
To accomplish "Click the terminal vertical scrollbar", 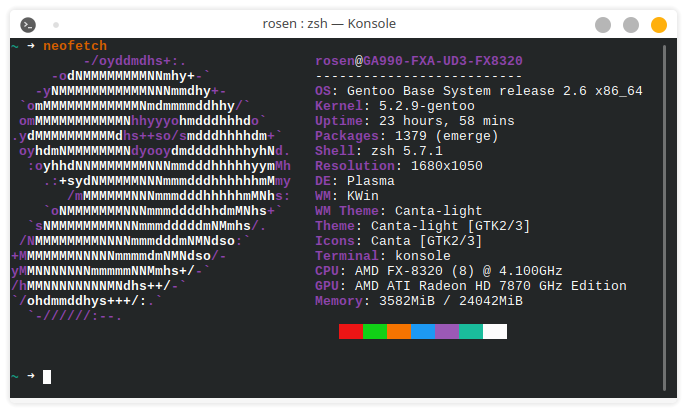I will click(x=664, y=218).
